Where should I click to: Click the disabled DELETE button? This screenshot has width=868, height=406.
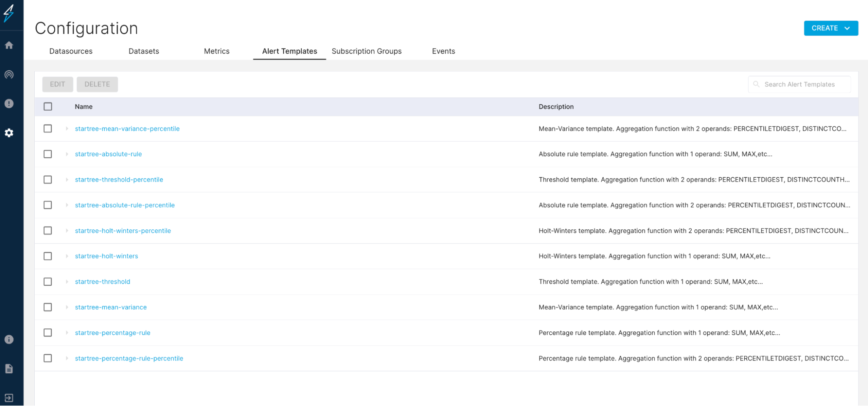tap(97, 84)
